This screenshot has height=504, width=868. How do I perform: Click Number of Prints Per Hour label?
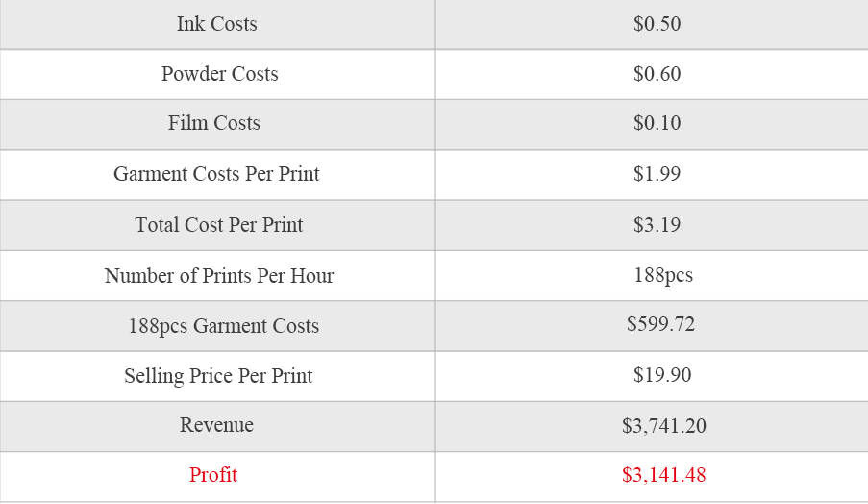[x=219, y=276]
